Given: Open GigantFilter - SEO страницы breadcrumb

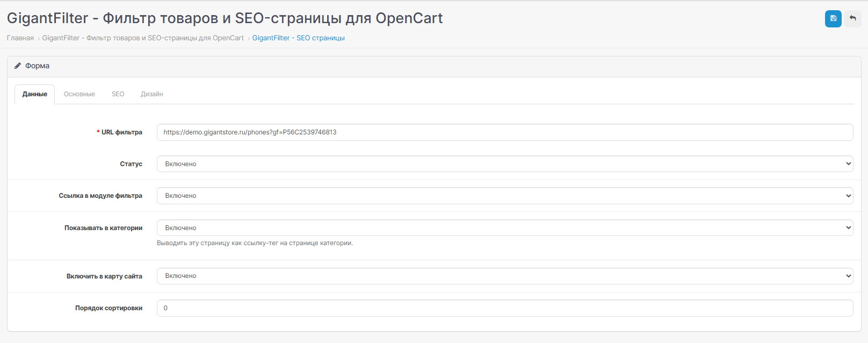Looking at the screenshot, I should click(x=299, y=38).
